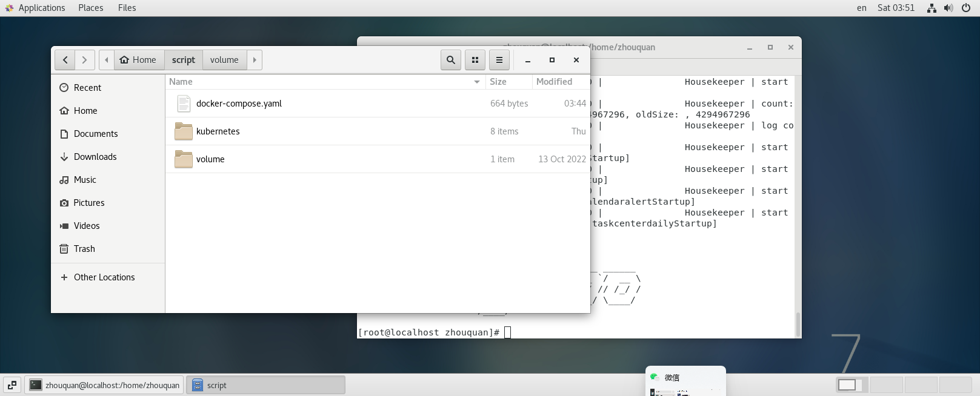980x396 pixels.
Task: Go back with the left arrow button
Action: point(65,60)
